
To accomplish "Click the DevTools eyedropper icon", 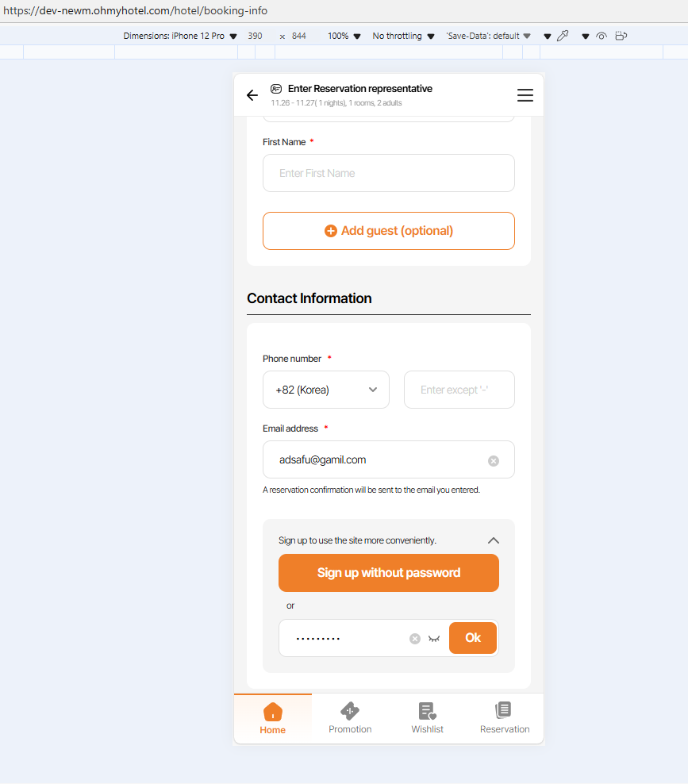I will (x=563, y=36).
